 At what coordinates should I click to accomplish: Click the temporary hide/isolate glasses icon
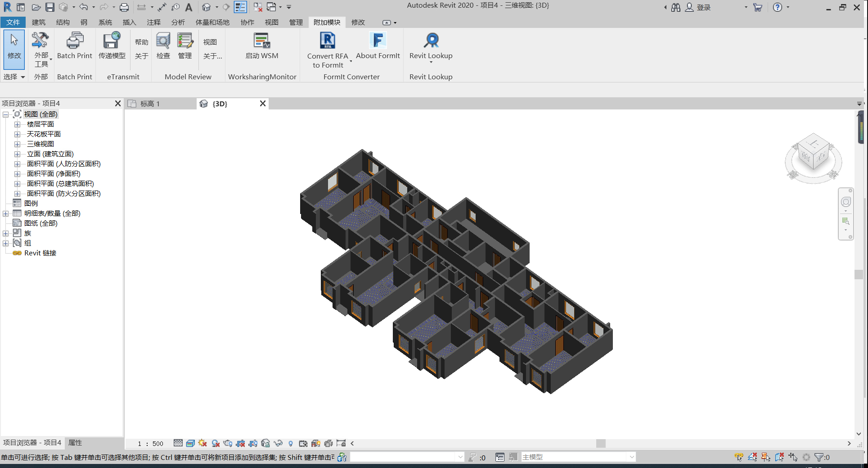coord(278,443)
